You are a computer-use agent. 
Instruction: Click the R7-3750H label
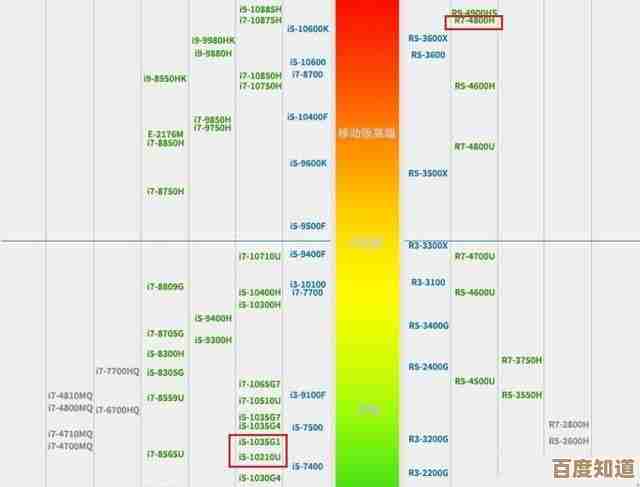pyautogui.click(x=521, y=360)
